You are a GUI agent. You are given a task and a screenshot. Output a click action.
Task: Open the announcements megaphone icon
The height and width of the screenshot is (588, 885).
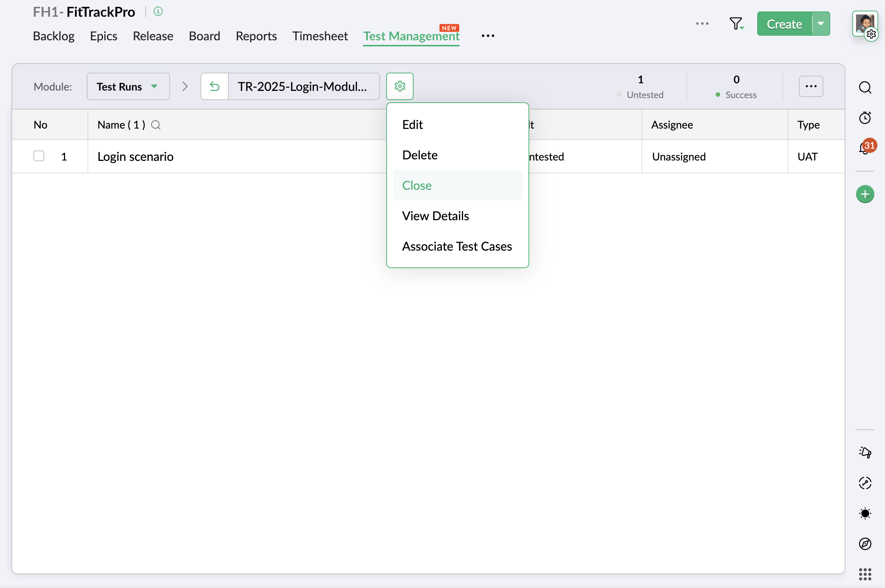865,452
